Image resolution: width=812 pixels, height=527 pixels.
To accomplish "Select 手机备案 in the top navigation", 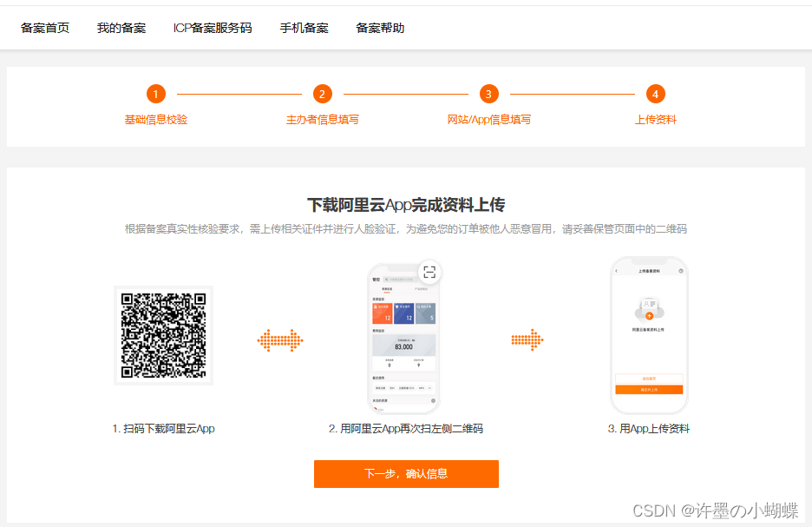I will [304, 28].
